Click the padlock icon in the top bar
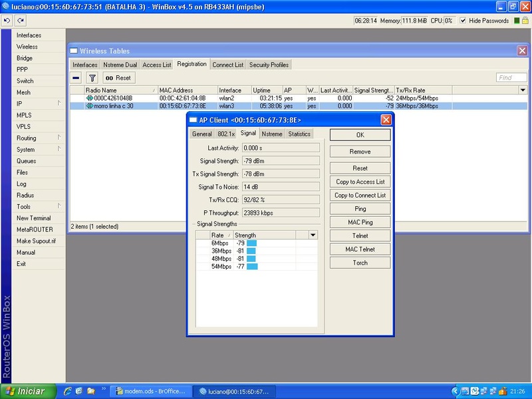 click(x=525, y=21)
